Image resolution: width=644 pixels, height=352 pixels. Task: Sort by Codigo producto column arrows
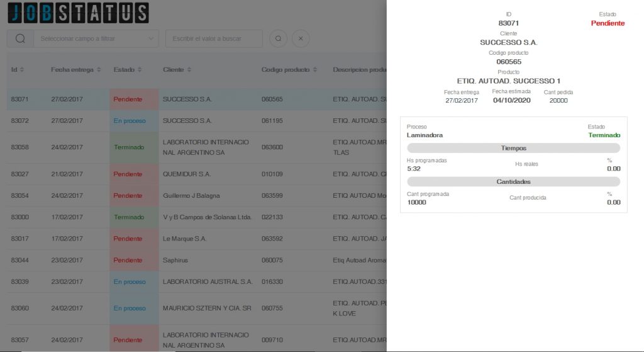(314, 69)
